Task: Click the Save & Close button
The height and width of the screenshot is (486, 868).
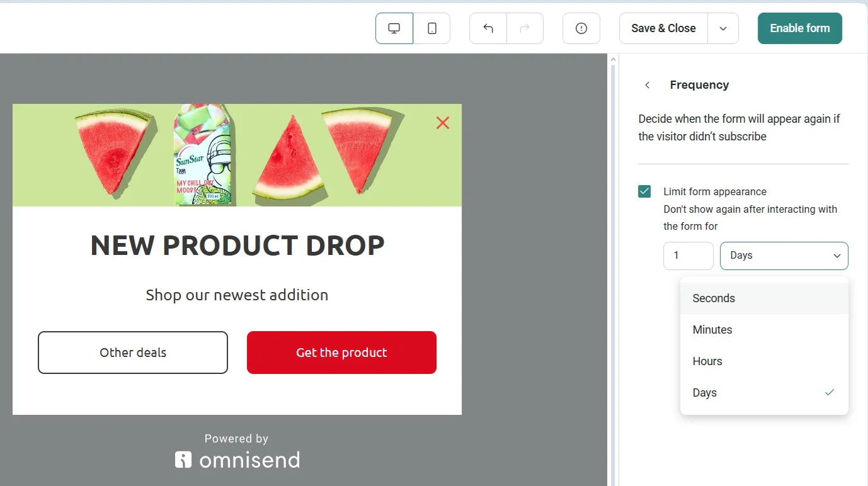Action: (663, 28)
